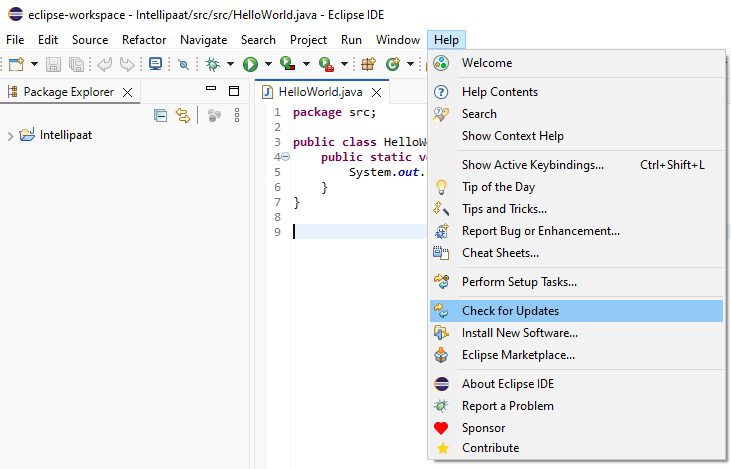
Task: Choose Welcome from the Help menu
Action: [x=576, y=63]
